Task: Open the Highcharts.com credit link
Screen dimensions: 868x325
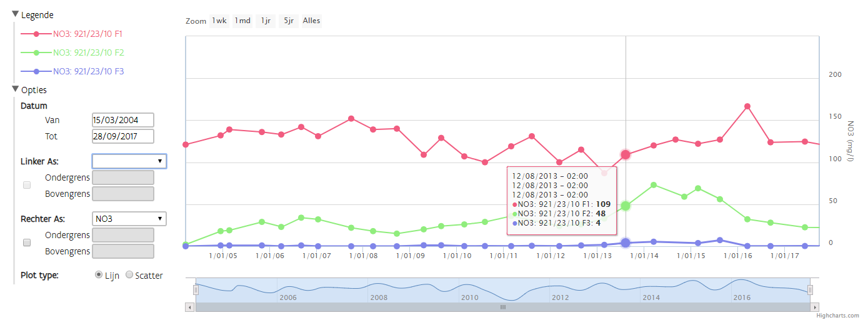Action: [x=837, y=316]
